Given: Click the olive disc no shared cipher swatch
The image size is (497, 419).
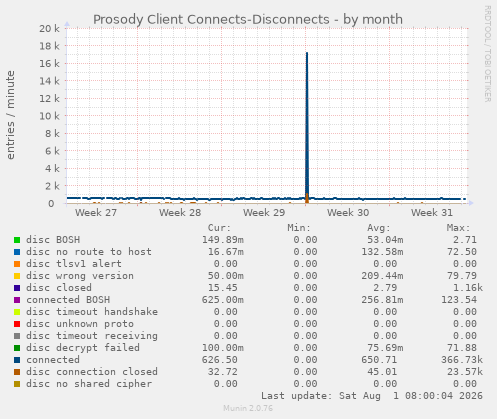Looking at the screenshot, I should click(17, 384).
